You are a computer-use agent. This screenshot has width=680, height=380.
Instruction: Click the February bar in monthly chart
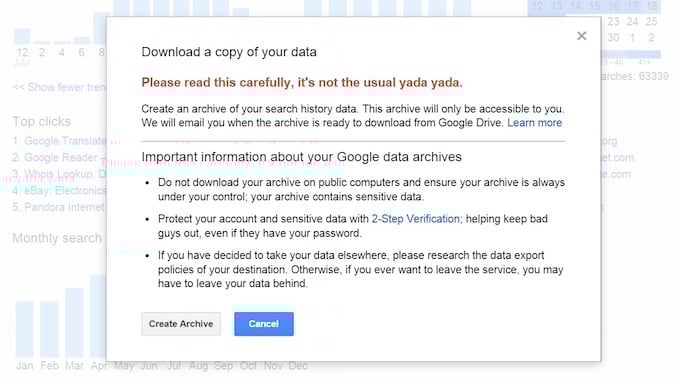tap(49, 329)
